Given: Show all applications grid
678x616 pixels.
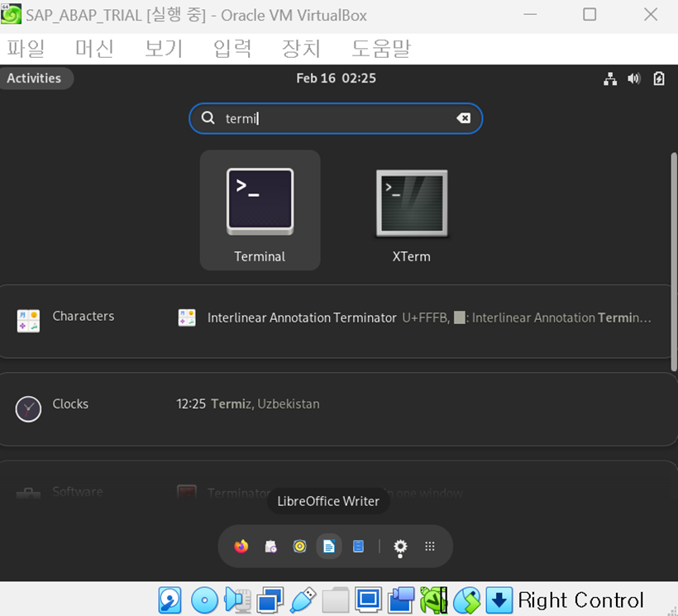Looking at the screenshot, I should click(x=429, y=547).
